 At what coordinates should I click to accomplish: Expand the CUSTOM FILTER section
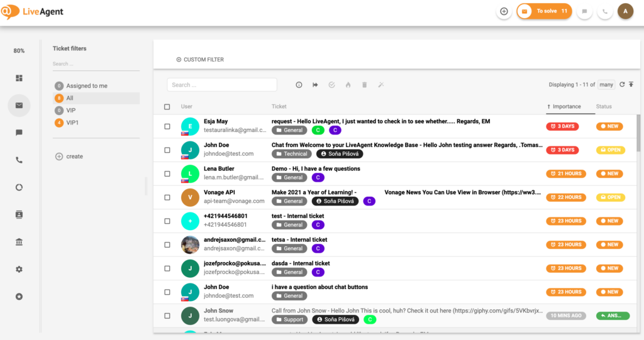[200, 60]
